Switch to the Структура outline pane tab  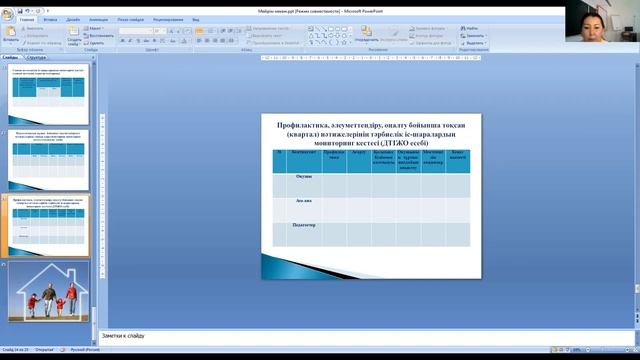[36, 58]
